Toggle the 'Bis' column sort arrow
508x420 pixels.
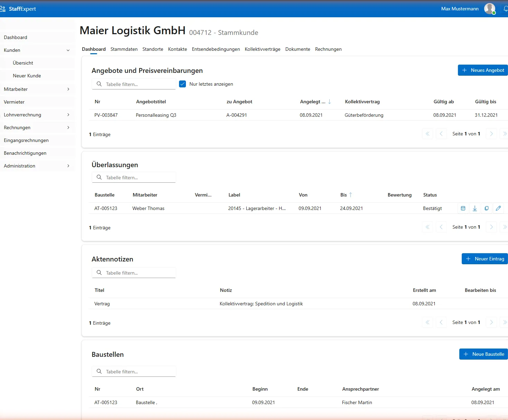click(350, 195)
